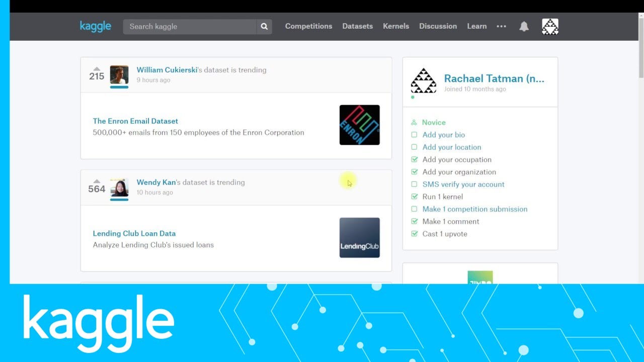This screenshot has width=644, height=362.
Task: Click the Novice tier label
Action: tap(434, 122)
